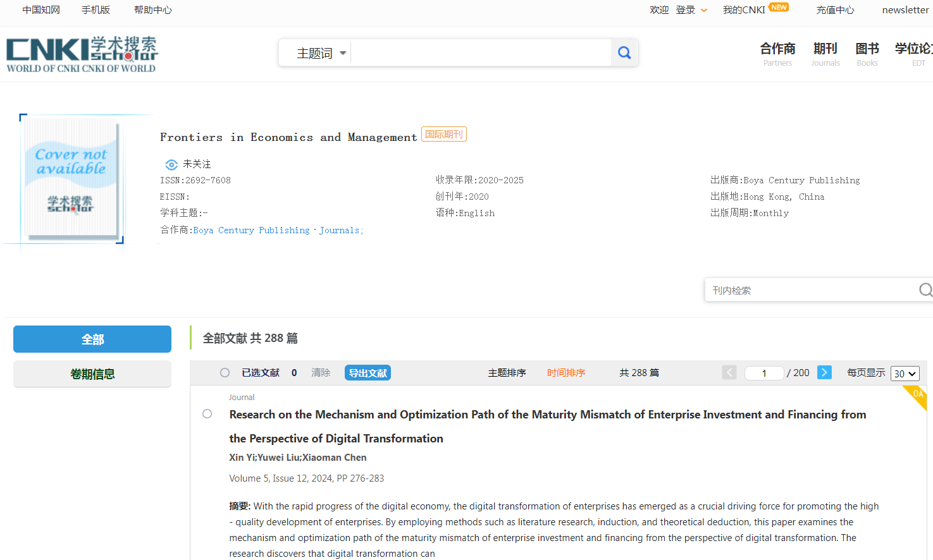This screenshot has width=933, height=560.
Task: Select the Research on the Mechanism article radio
Action: (x=207, y=414)
